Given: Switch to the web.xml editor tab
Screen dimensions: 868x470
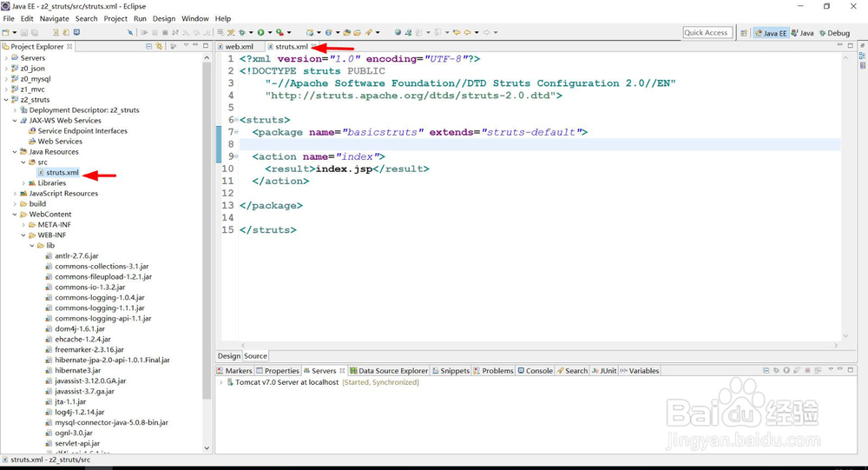Looking at the screenshot, I should 239,47.
